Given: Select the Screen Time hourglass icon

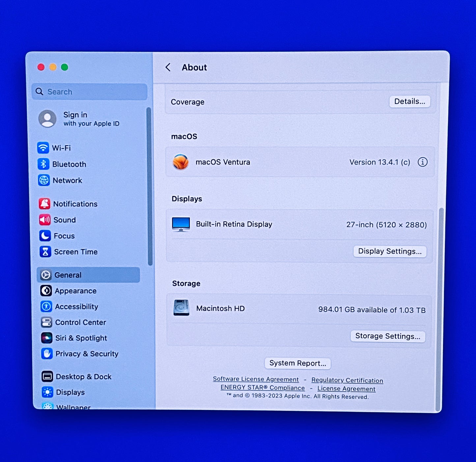Looking at the screenshot, I should click(x=45, y=252).
